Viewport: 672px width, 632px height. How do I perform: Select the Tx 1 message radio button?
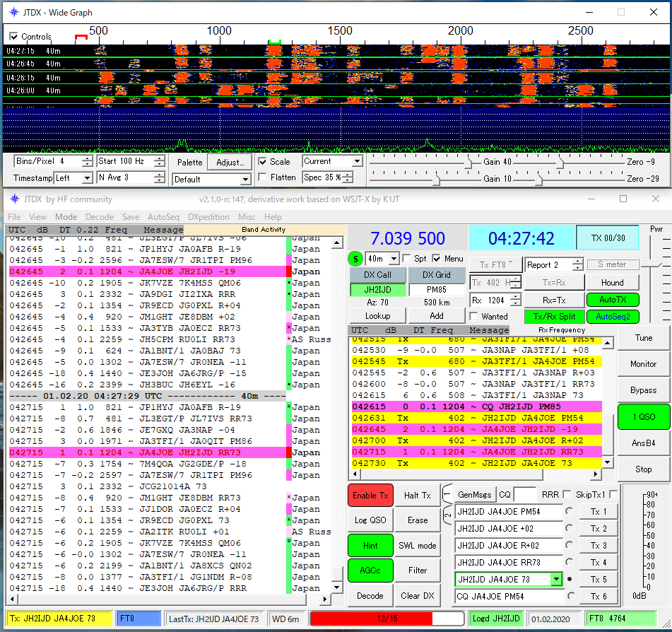[x=569, y=511]
